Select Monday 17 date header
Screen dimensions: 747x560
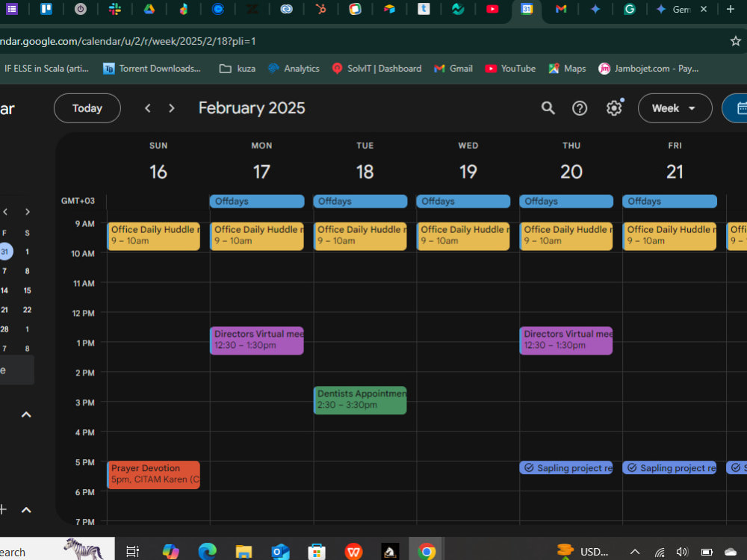pyautogui.click(x=261, y=172)
